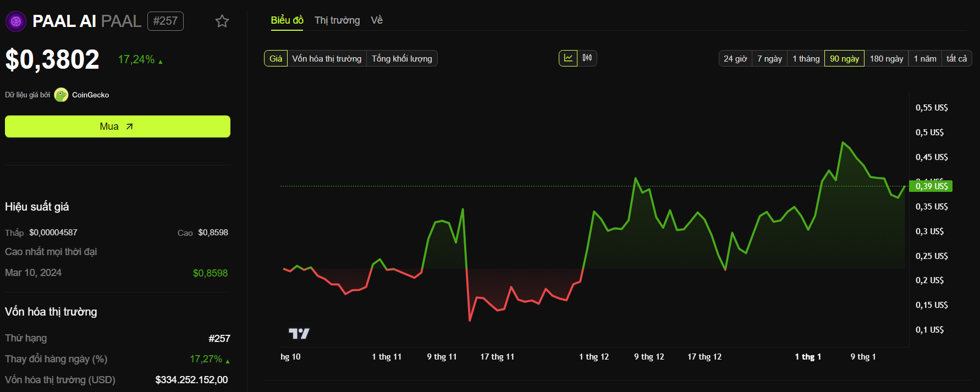This screenshot has width=980, height=392.
Task: Set time range to tất cả
Action: pyautogui.click(x=957, y=59)
